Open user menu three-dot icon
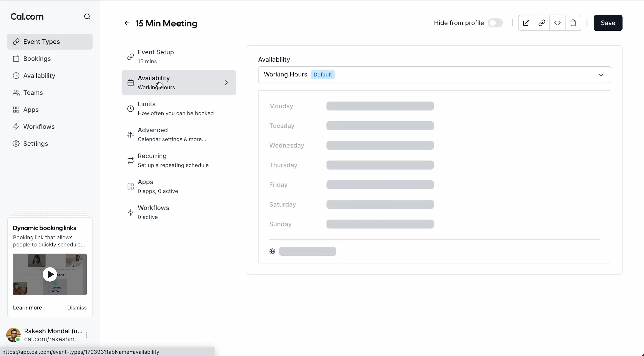 click(86, 335)
